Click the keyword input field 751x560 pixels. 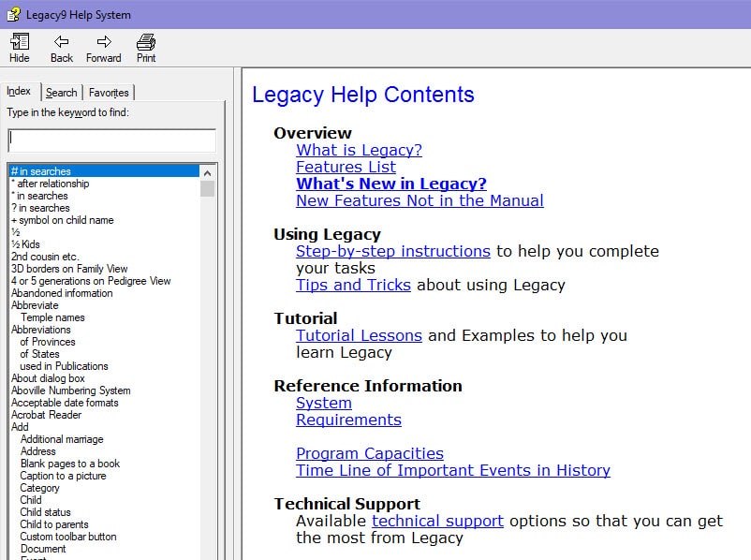pos(111,140)
